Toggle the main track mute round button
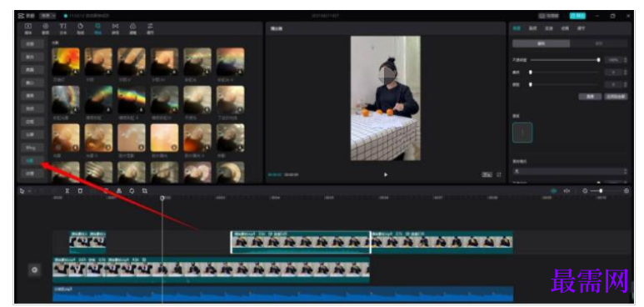This screenshot has width=644, height=307. tap(34, 270)
